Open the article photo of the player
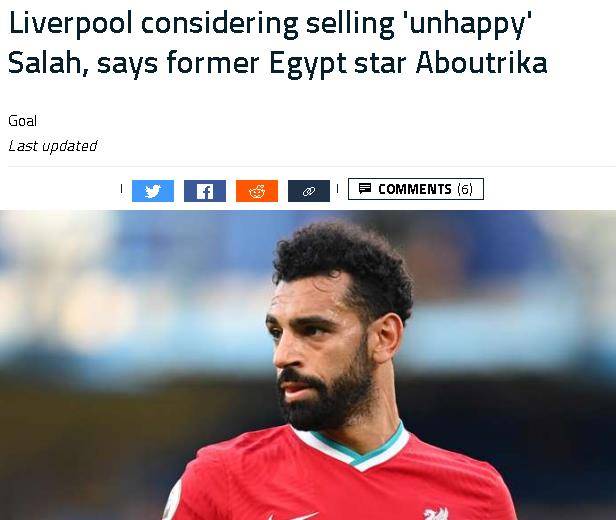616x520 pixels. [308, 365]
